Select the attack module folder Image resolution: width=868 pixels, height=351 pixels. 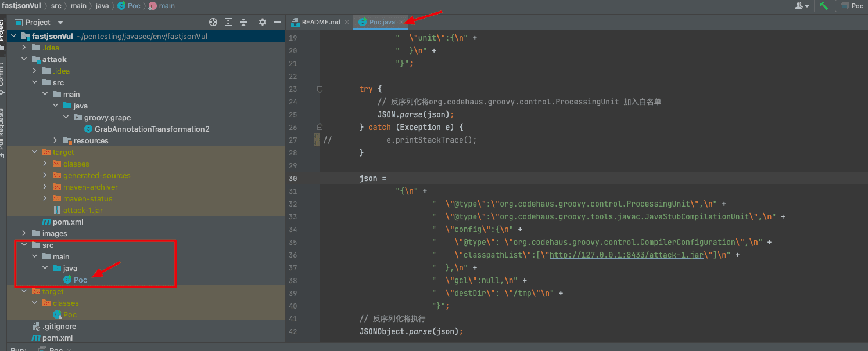[x=55, y=59]
